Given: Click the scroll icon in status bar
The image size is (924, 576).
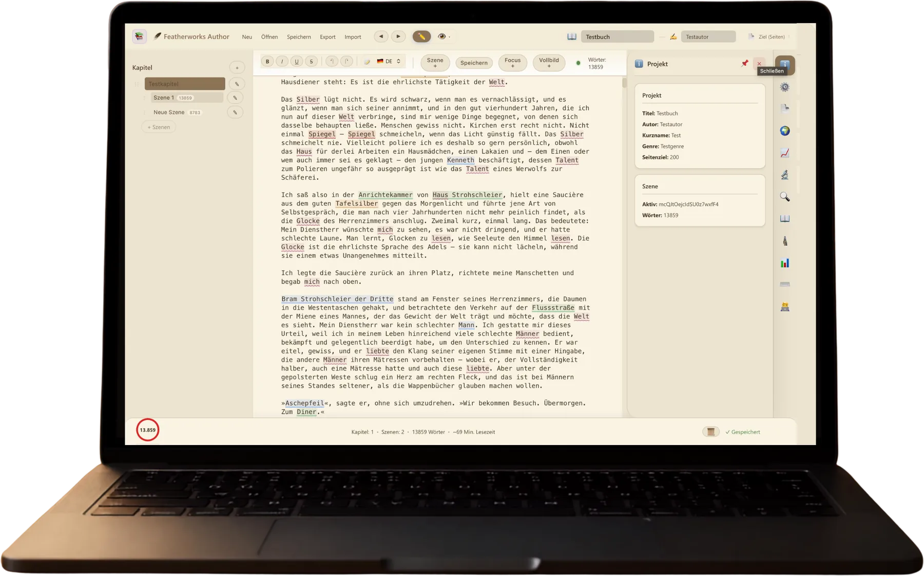Looking at the screenshot, I should 711,432.
